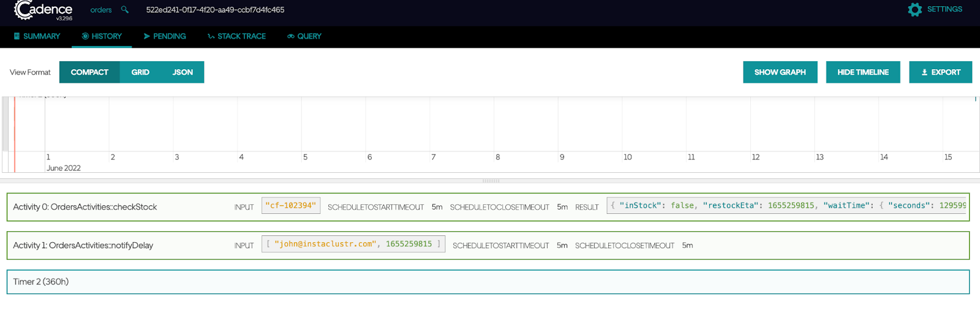Image resolution: width=980 pixels, height=312 pixels.
Task: Click the search magnifier icon beside orders
Action: [x=125, y=10]
